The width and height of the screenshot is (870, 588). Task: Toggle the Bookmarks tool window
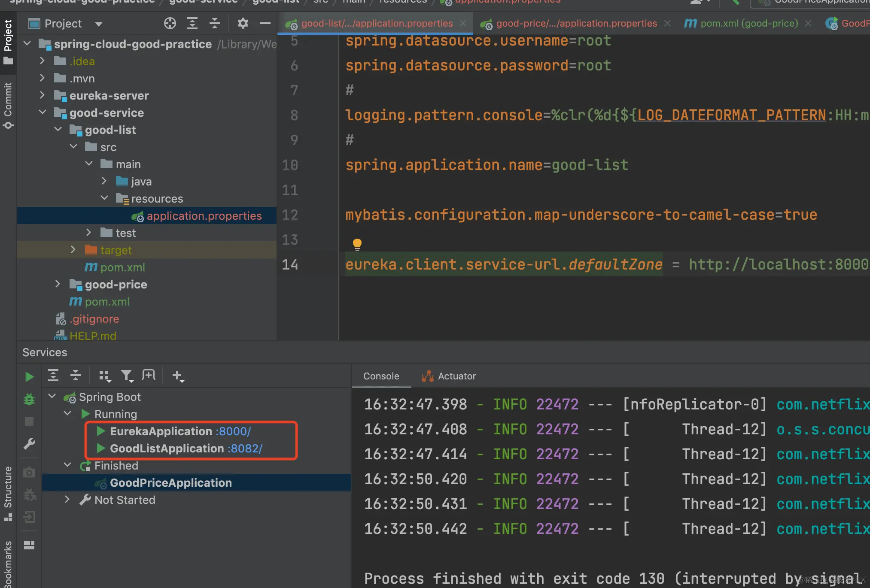click(8, 564)
